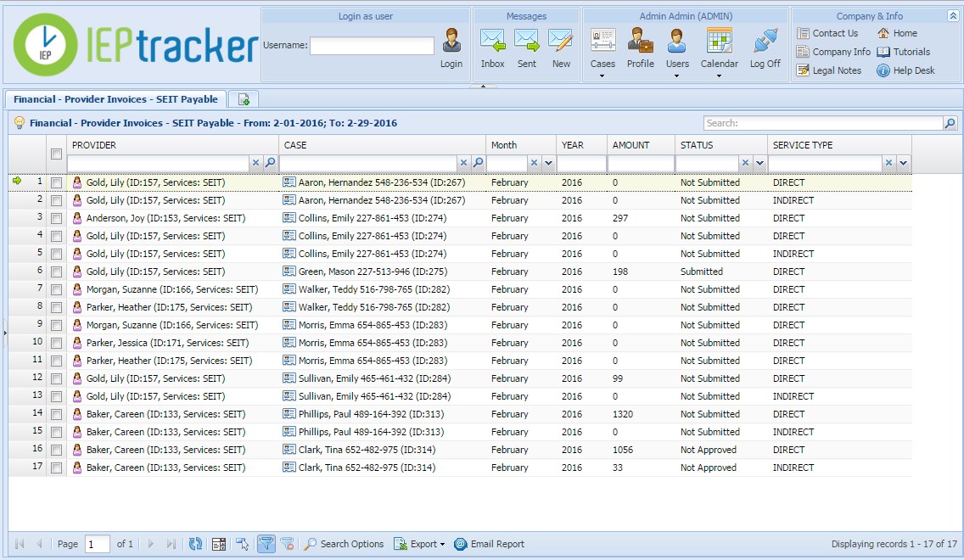The width and height of the screenshot is (964, 560).
Task: Click the Email Report button
Action: point(490,543)
